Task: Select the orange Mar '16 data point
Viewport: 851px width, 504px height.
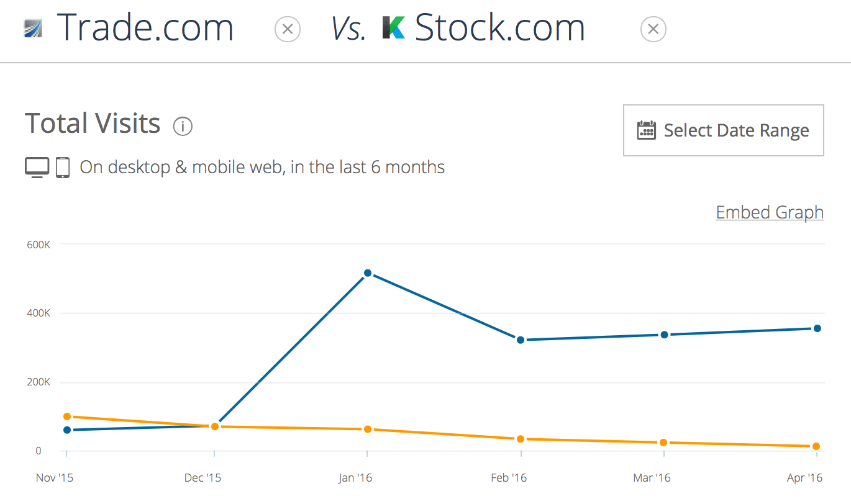Action: pos(664,443)
